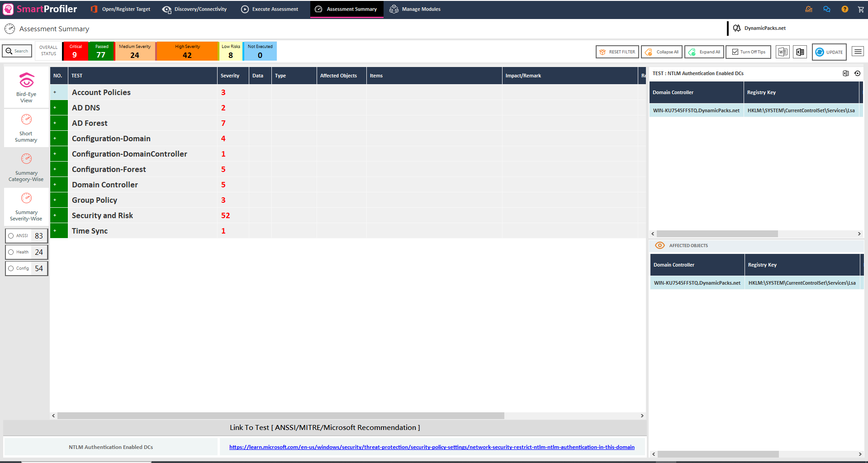Expand the AD Forest category

[x=59, y=123]
